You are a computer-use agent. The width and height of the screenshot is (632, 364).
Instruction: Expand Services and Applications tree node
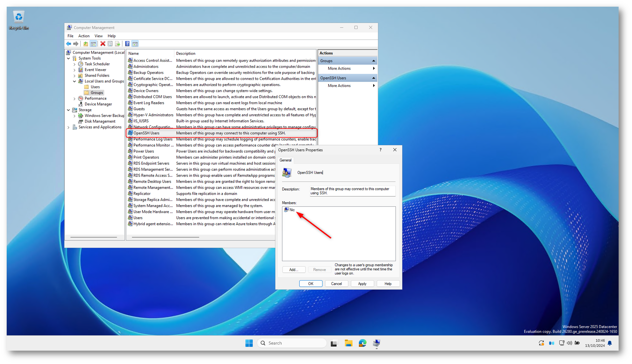tap(68, 127)
